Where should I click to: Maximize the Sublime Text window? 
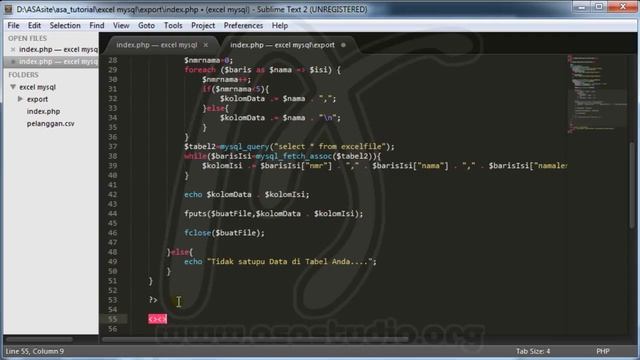(x=599, y=7)
